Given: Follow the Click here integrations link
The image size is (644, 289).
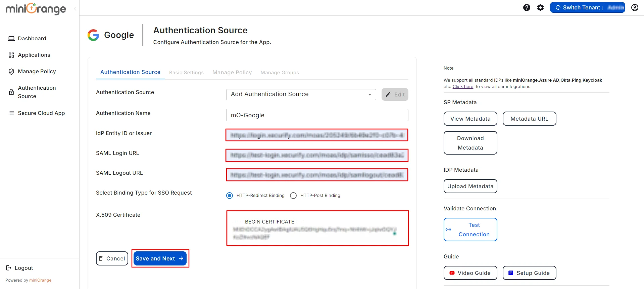Looking at the screenshot, I should [x=463, y=87].
